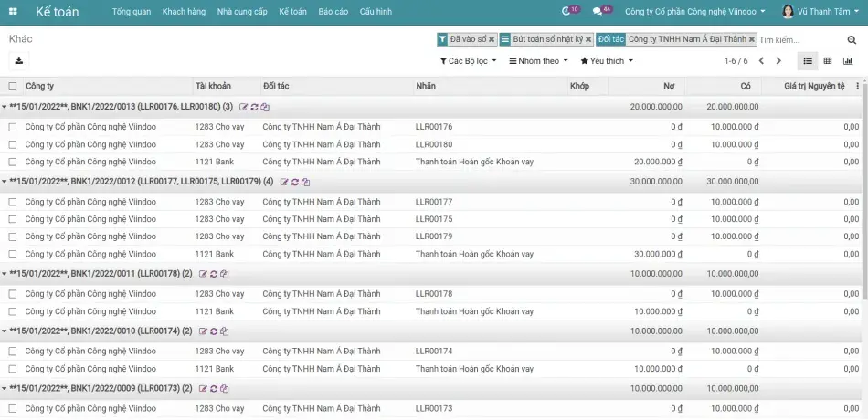Remove the Đã vào sổ filter
This screenshot has height=420, width=868.
(x=492, y=40)
